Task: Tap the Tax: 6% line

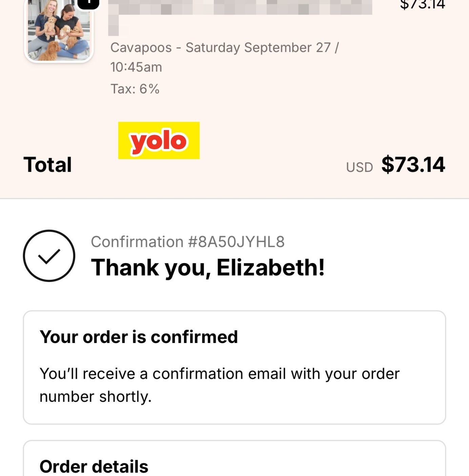Action: (x=135, y=89)
